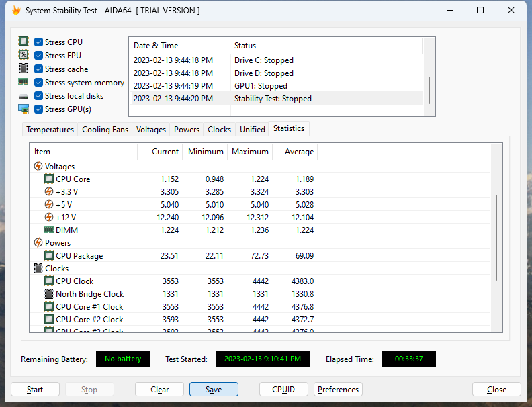Click the Maximum column header
Image resolution: width=532 pixels, height=407 pixels.
251,152
